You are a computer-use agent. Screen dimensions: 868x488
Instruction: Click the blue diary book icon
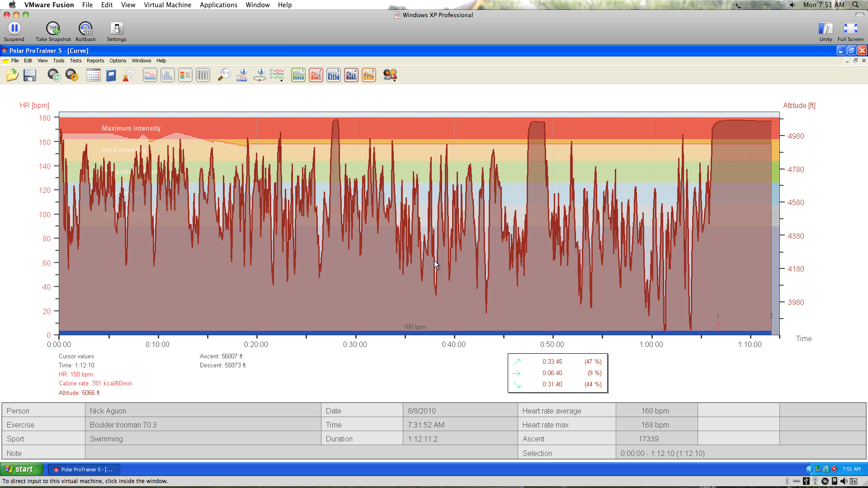pos(111,75)
